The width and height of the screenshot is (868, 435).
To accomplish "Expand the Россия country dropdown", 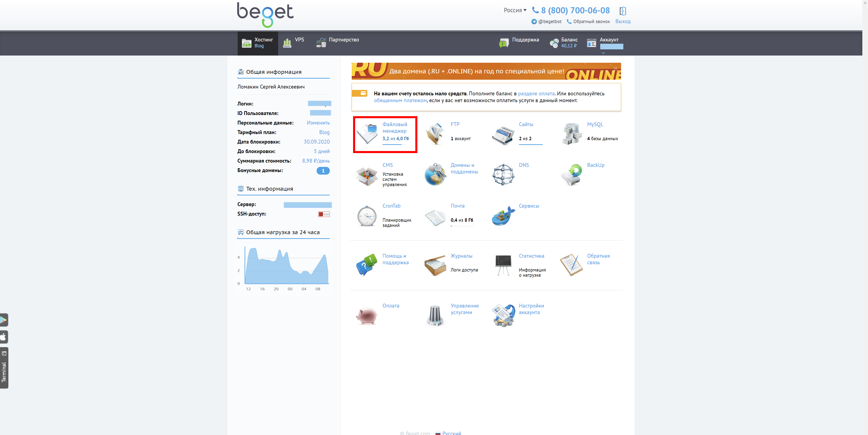I will pyautogui.click(x=515, y=10).
